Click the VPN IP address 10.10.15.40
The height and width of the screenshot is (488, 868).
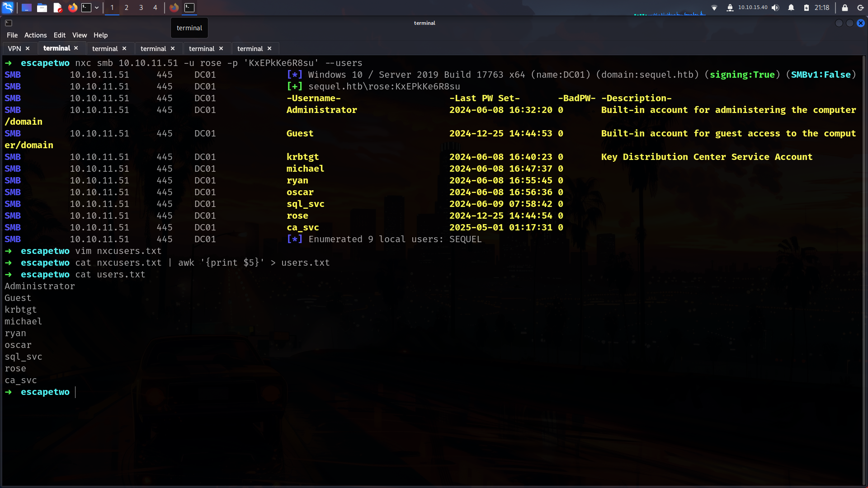[x=753, y=7]
